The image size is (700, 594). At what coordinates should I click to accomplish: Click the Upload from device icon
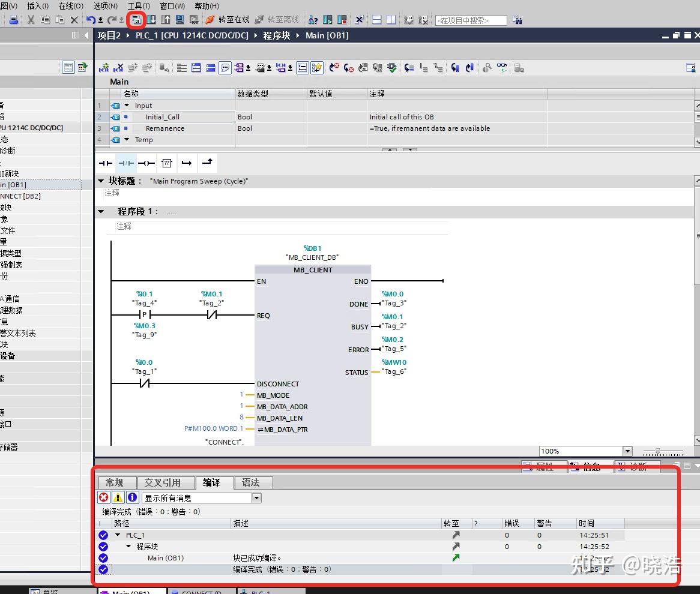click(x=166, y=20)
